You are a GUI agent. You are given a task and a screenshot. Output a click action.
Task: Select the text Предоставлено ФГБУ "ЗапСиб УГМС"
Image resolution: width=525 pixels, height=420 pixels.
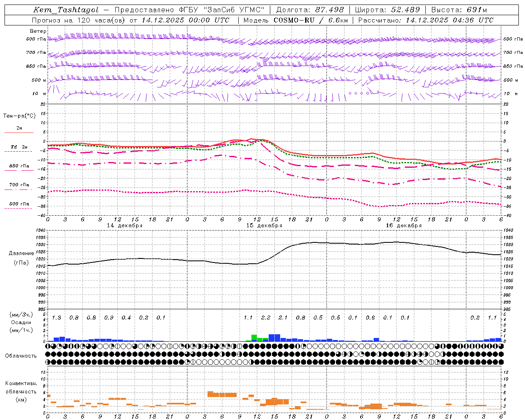pos(190,10)
